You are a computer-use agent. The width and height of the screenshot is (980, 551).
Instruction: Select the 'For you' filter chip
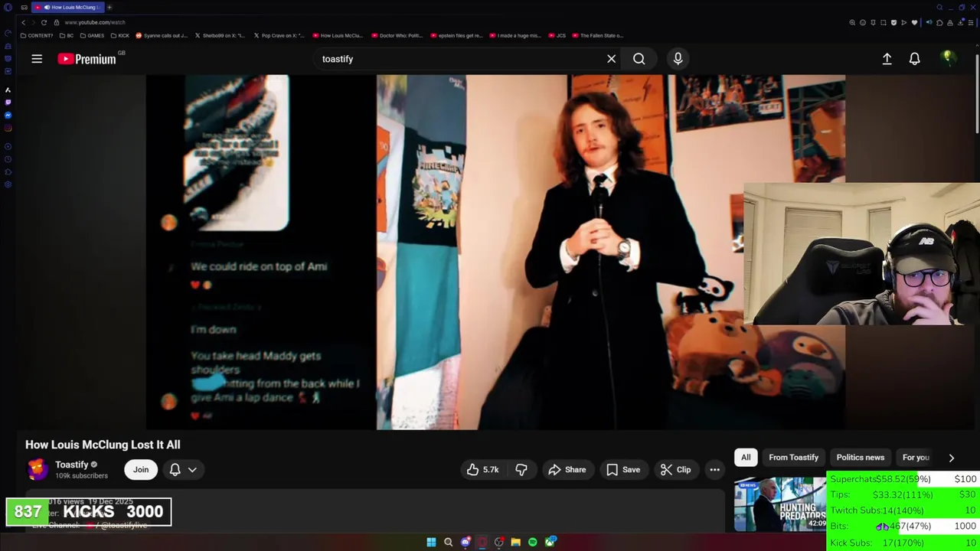click(916, 458)
